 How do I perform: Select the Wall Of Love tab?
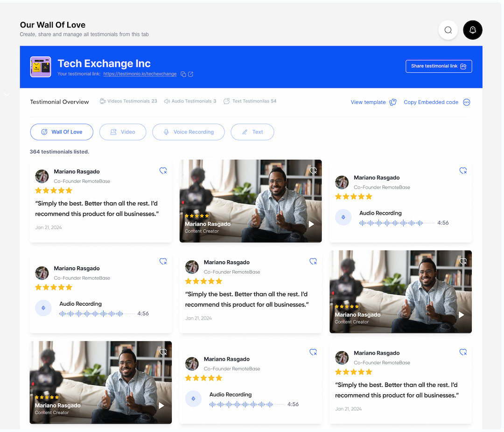[62, 132]
